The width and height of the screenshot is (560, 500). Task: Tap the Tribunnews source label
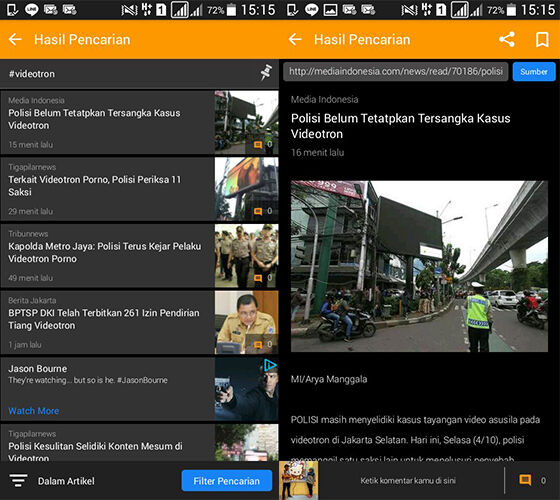[x=28, y=234]
